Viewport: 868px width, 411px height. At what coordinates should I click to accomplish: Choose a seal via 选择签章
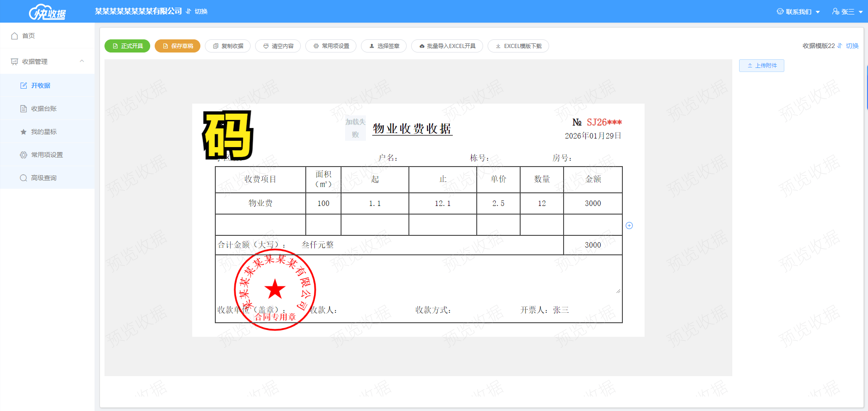(384, 46)
